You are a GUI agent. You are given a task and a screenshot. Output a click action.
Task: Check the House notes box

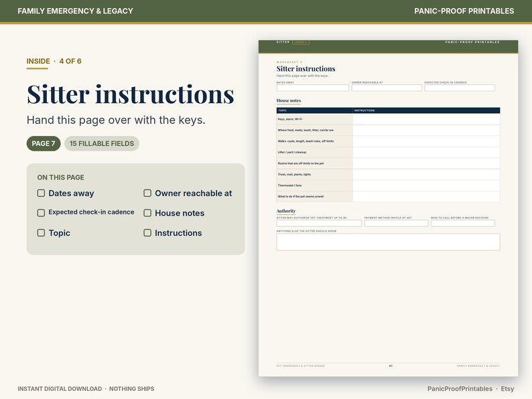click(x=147, y=213)
